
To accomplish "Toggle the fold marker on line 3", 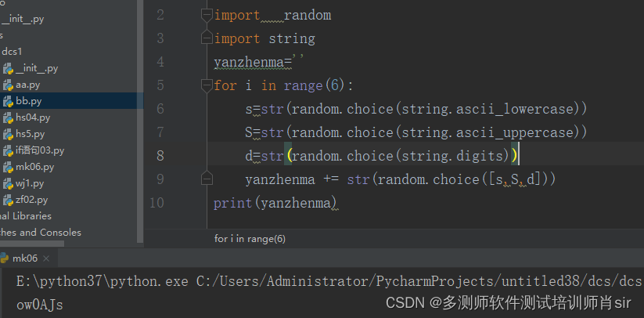I will [x=207, y=38].
